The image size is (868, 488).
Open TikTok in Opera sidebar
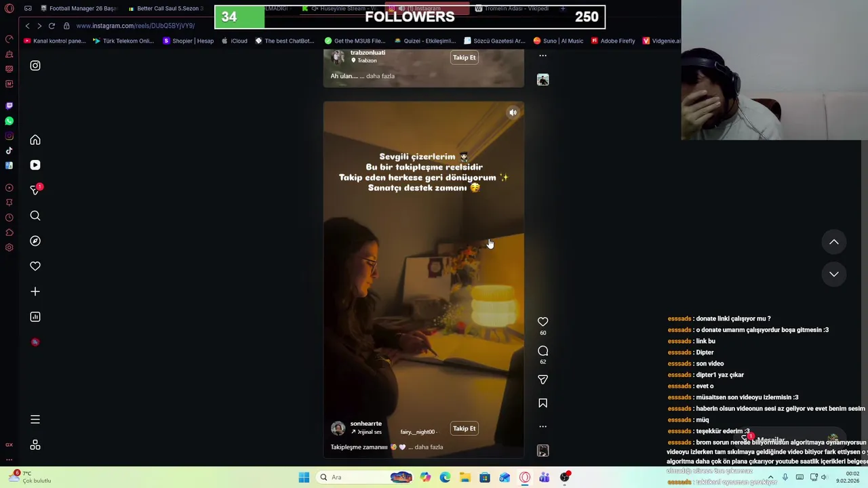pos(9,150)
